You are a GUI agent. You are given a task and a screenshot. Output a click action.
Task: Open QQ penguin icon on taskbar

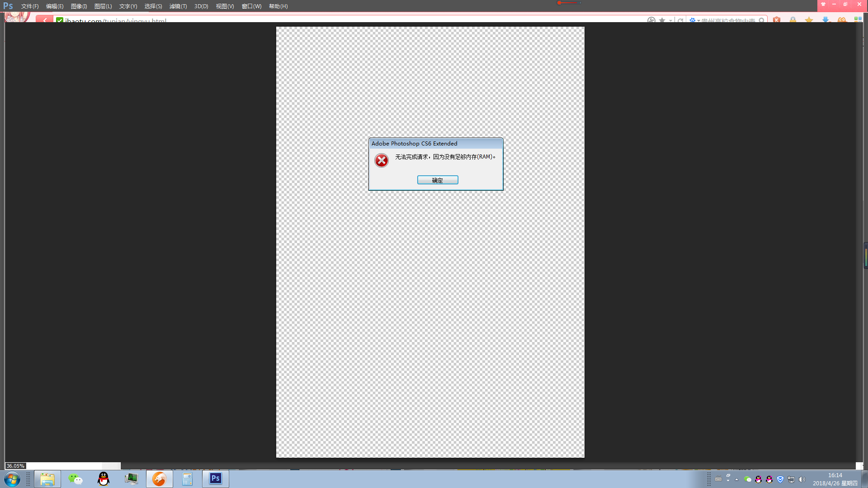pos(104,479)
